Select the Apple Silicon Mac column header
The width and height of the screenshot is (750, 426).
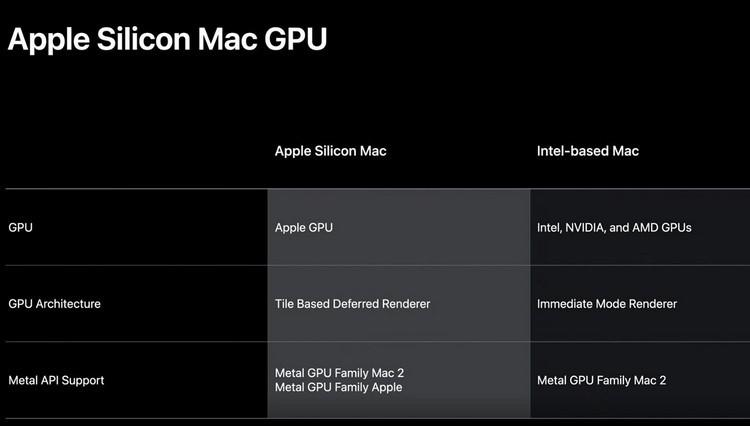coord(330,151)
